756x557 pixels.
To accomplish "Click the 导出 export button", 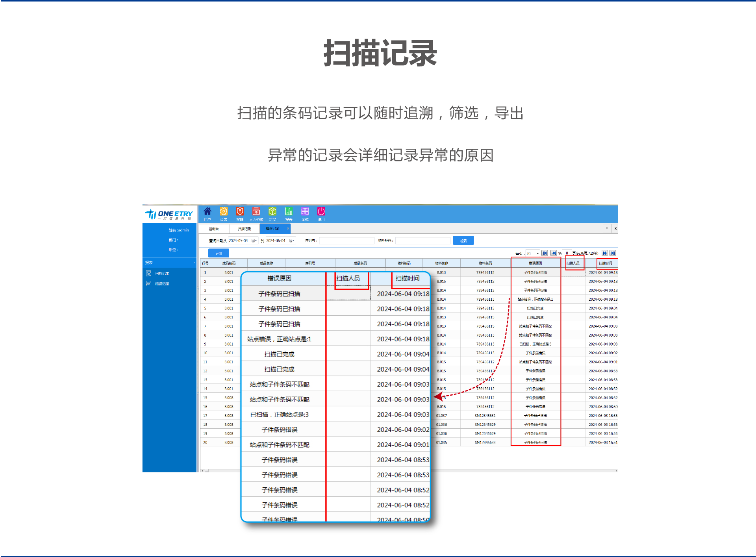I will [219, 254].
